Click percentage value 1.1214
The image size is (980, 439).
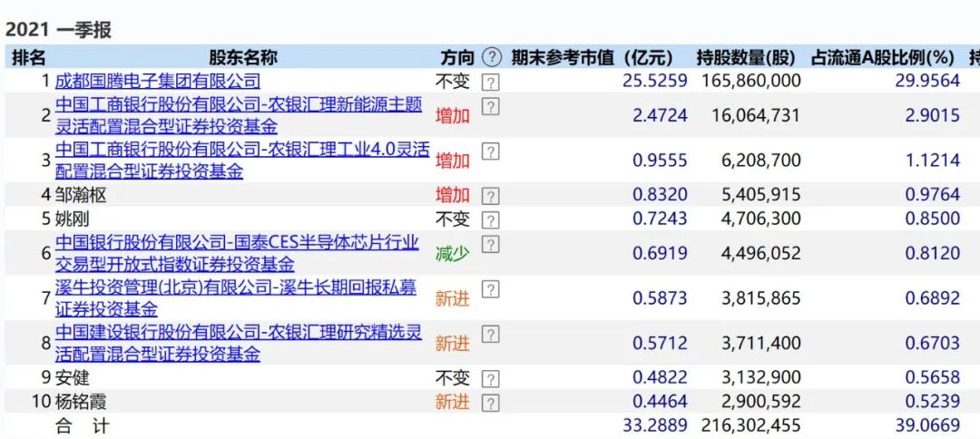[x=933, y=161]
